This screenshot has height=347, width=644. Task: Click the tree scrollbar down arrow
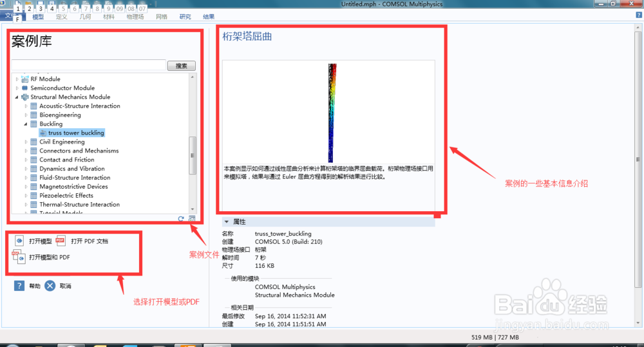pyautogui.click(x=192, y=209)
